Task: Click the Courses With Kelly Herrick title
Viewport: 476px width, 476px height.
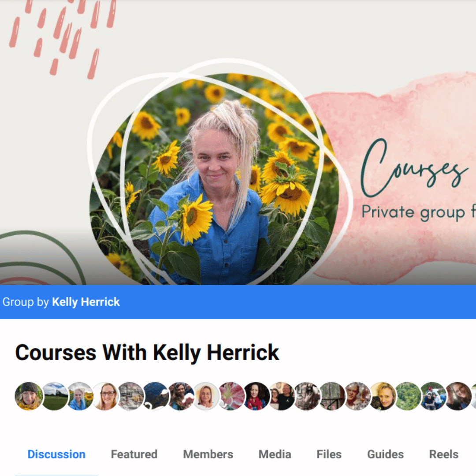Action: click(147, 353)
